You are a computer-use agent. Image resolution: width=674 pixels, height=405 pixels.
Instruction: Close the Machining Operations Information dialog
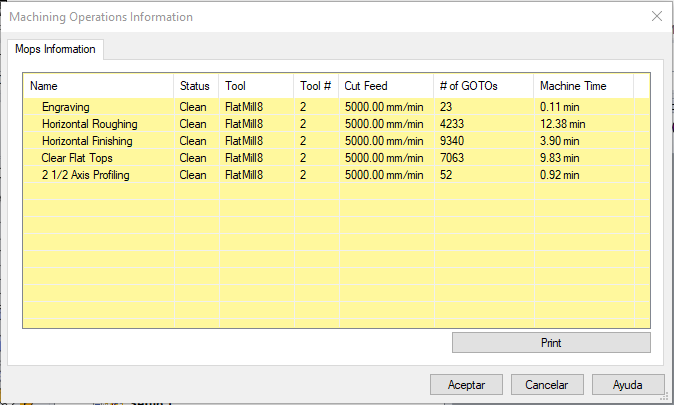656,17
